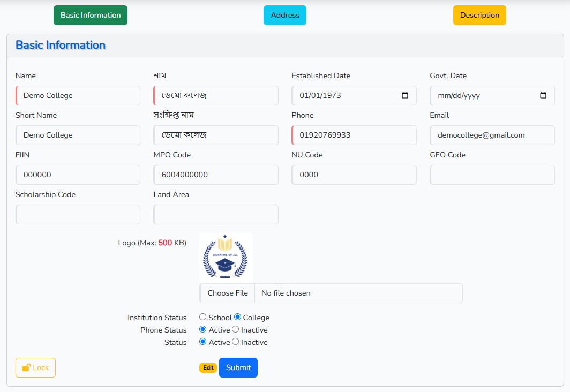The height and width of the screenshot is (392, 570).
Task: Select College as institution status
Action: pos(238,317)
